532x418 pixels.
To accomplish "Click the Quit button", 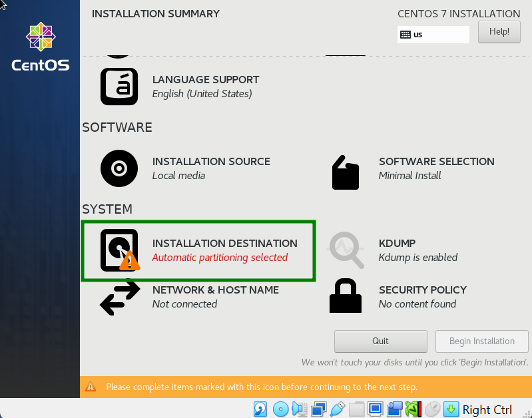I will coord(380,341).
